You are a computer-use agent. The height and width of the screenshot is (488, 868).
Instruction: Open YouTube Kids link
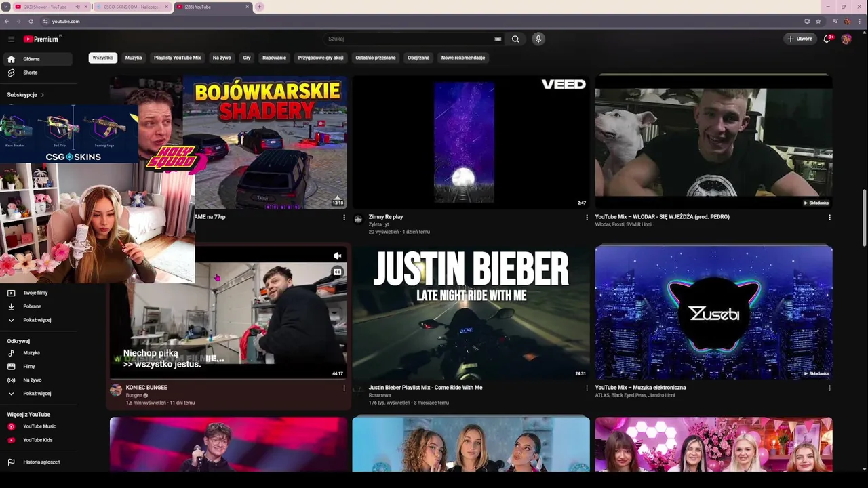tap(38, 440)
